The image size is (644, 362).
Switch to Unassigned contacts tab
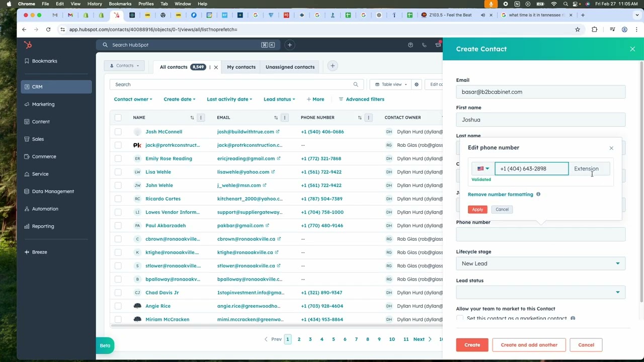(290, 67)
